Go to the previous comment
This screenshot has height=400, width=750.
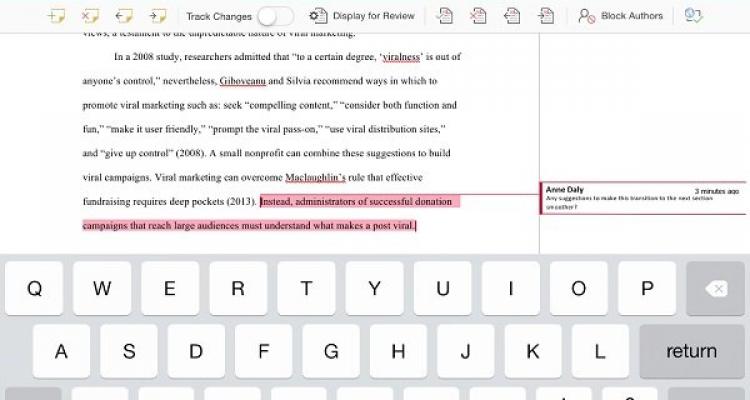pyautogui.click(x=124, y=16)
